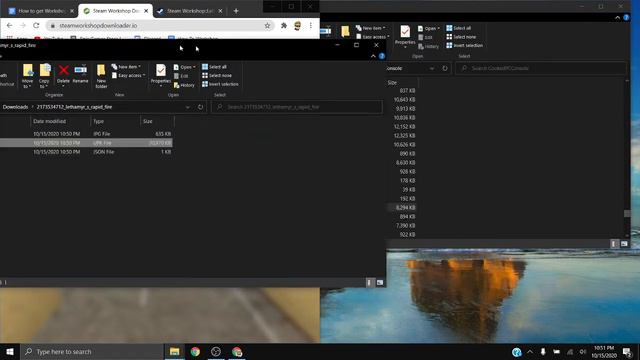Click the Chrome address bar URL
The height and width of the screenshot is (360, 640).
[x=98, y=25]
